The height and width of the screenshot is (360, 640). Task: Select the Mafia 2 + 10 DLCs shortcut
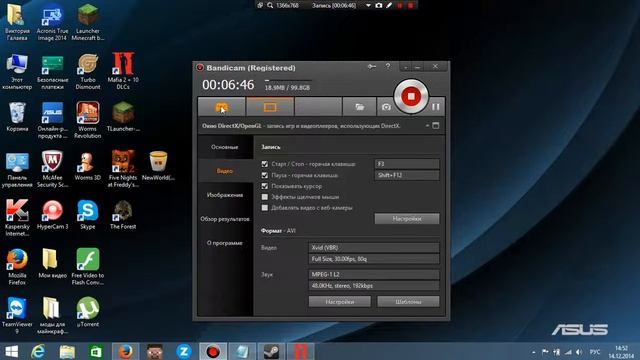tap(123, 71)
